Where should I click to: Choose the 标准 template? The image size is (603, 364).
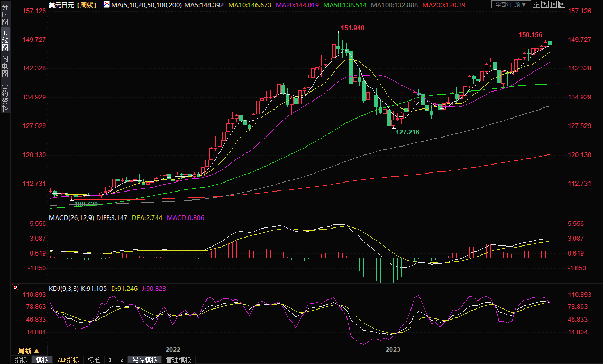(x=94, y=360)
